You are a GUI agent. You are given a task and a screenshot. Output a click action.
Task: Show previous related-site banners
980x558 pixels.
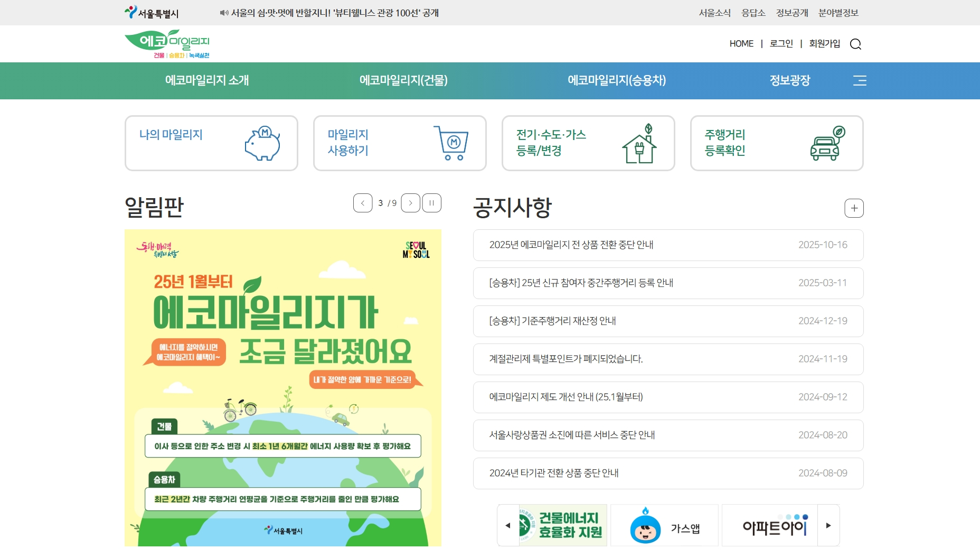(x=508, y=525)
